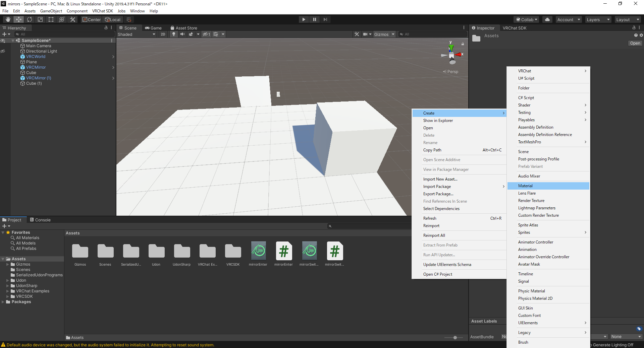Switch to the Console tab
The height and width of the screenshot is (348, 644).
40,220
